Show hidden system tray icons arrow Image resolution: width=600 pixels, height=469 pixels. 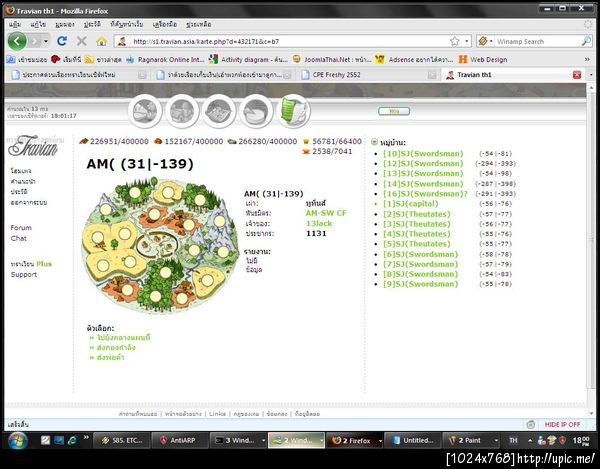(x=530, y=441)
